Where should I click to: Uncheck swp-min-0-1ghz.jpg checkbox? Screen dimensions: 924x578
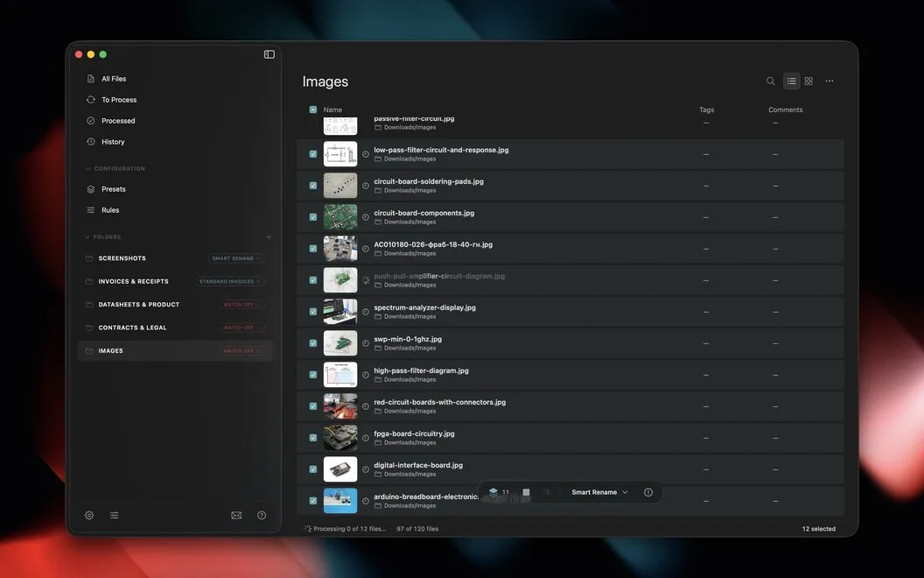[x=313, y=342]
